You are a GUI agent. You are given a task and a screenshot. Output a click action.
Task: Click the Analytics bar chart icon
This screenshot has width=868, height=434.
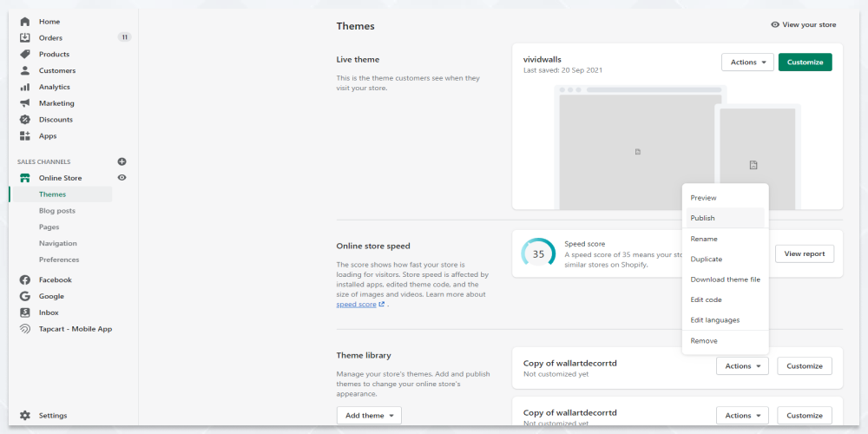coord(25,87)
